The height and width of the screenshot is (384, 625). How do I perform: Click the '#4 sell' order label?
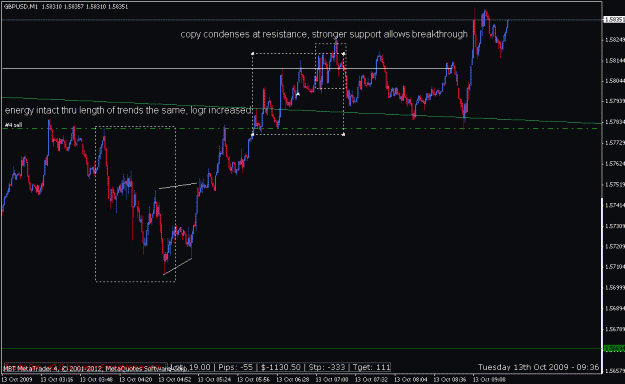tap(14, 125)
